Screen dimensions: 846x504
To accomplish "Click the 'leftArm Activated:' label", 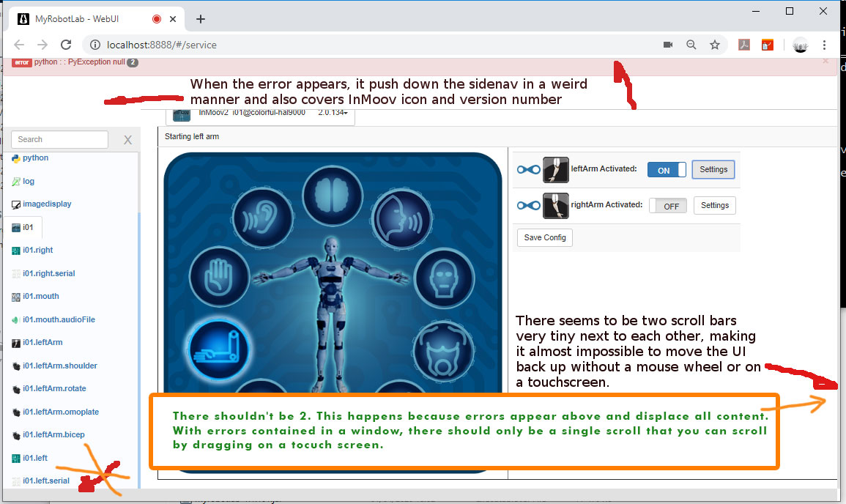I will pyautogui.click(x=604, y=169).
